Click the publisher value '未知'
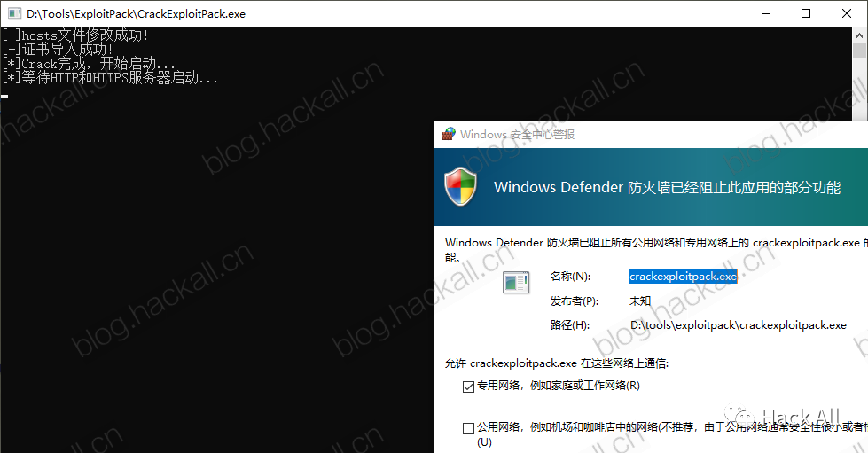 (640, 301)
